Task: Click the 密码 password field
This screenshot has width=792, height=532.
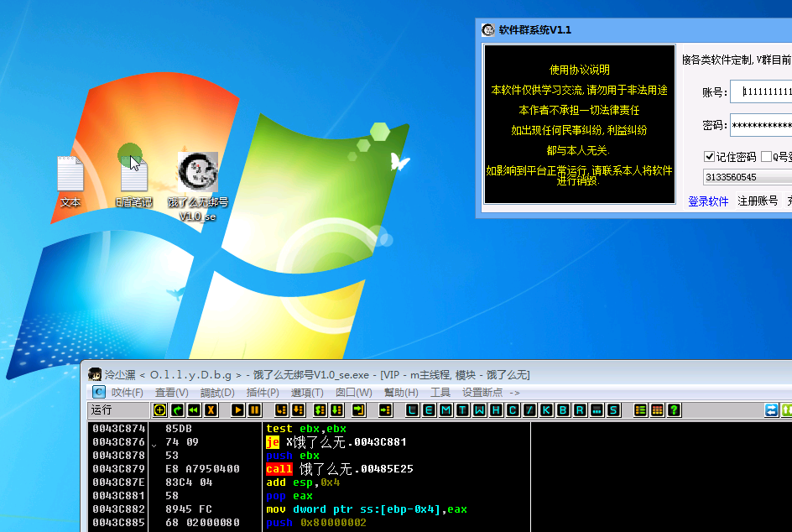Action: tap(761, 125)
